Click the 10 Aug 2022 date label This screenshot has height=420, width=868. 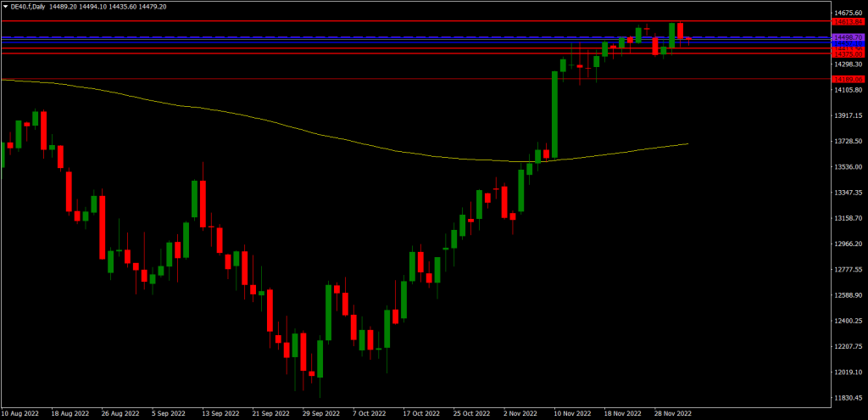tap(21, 414)
